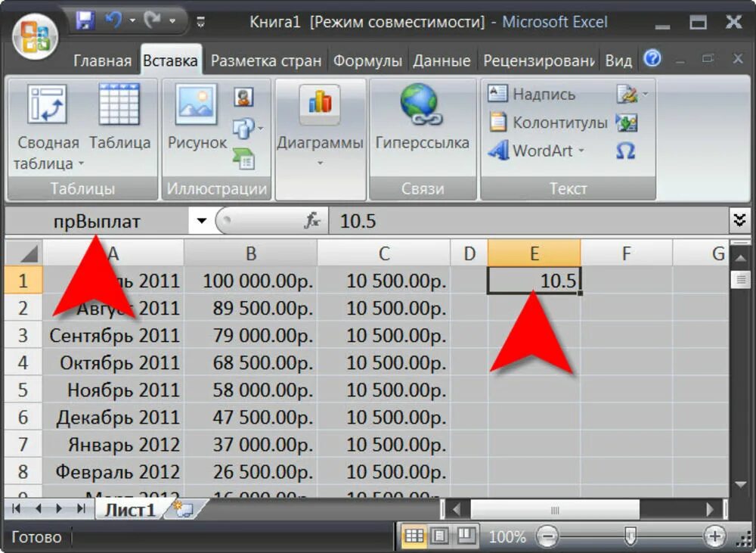Zoom in with plus button
The width and height of the screenshot is (756, 553).
pos(714,536)
